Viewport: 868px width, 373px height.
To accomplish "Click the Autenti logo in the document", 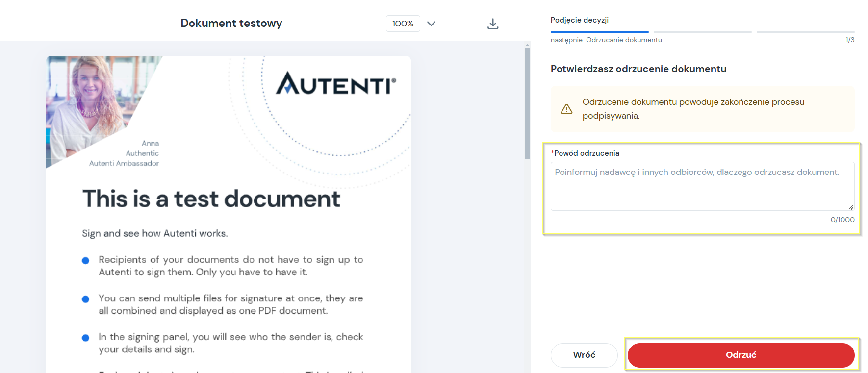I will pyautogui.click(x=336, y=83).
